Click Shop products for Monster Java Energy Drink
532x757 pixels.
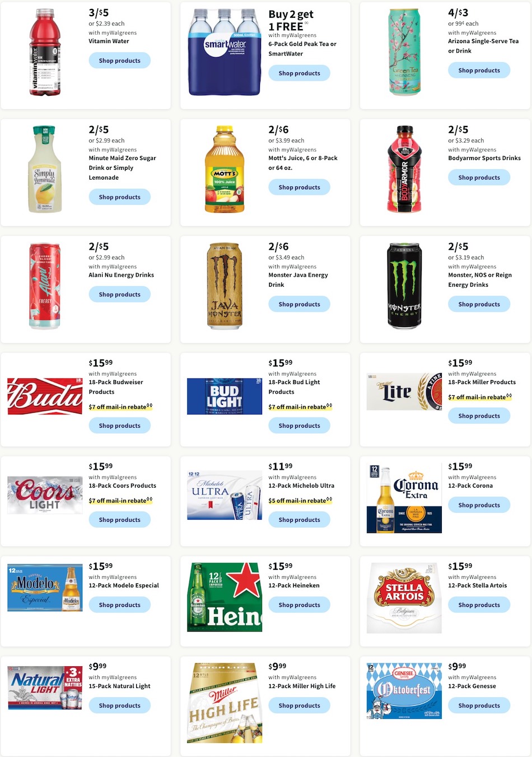pos(299,304)
